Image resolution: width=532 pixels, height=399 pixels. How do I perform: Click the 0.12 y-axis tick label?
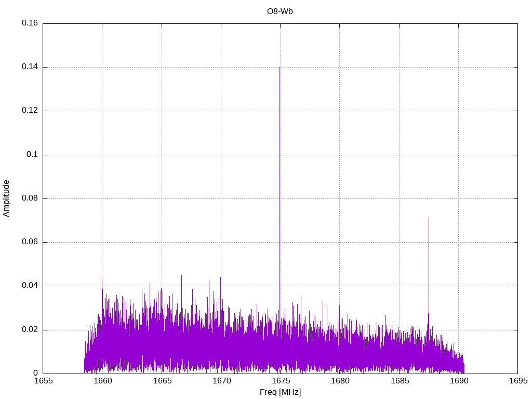[x=29, y=111]
